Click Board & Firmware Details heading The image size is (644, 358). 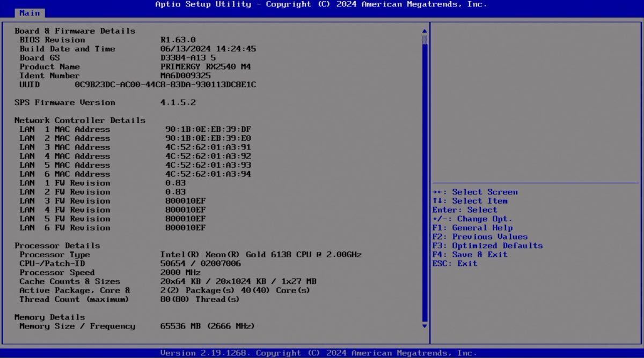75,31
